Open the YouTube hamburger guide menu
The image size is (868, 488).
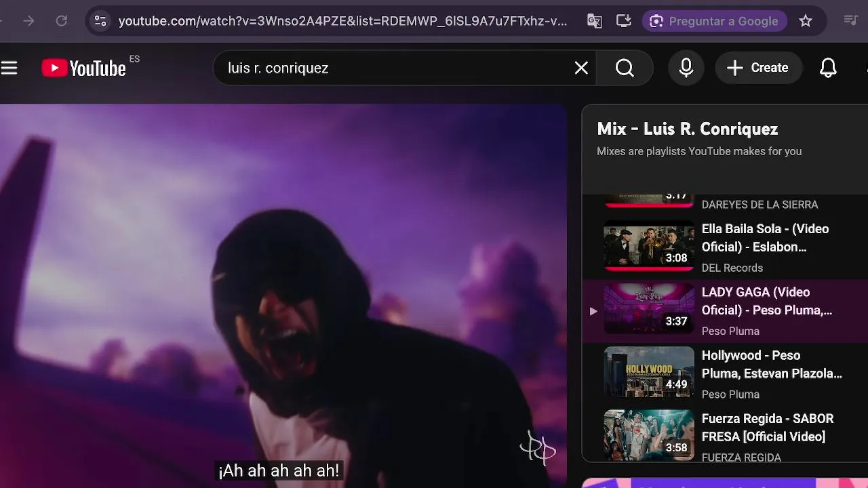pyautogui.click(x=9, y=68)
